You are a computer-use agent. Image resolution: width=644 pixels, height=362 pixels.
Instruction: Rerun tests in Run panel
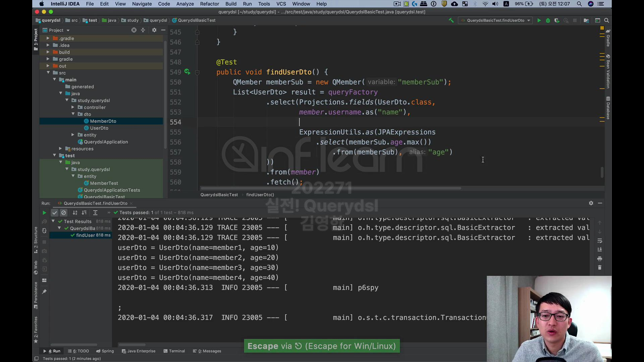click(44, 213)
